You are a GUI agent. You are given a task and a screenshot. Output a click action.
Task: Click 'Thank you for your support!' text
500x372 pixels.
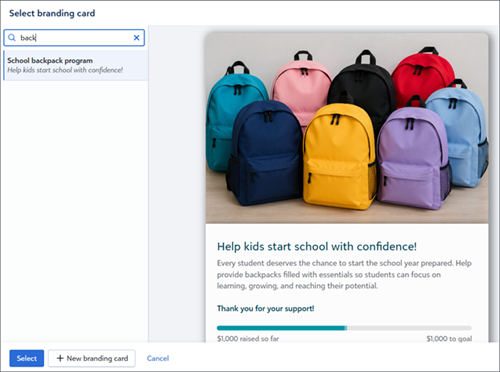tap(265, 308)
